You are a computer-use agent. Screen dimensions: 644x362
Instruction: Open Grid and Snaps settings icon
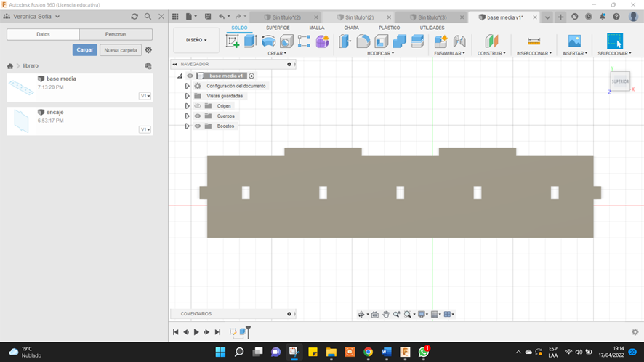(434, 314)
